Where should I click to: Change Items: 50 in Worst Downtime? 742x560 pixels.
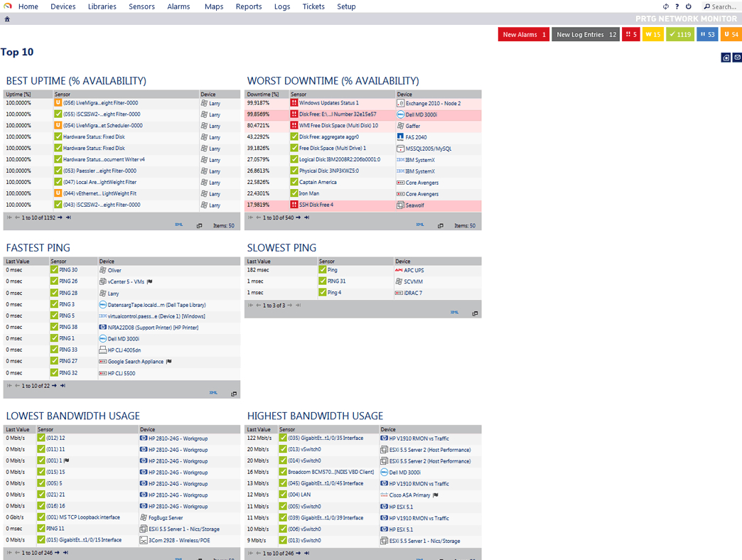(x=465, y=225)
